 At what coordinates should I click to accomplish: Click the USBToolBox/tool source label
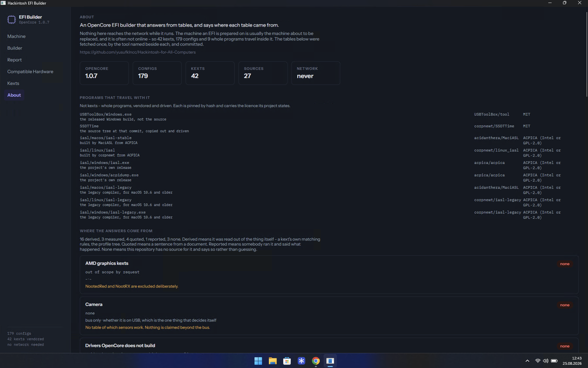click(492, 114)
